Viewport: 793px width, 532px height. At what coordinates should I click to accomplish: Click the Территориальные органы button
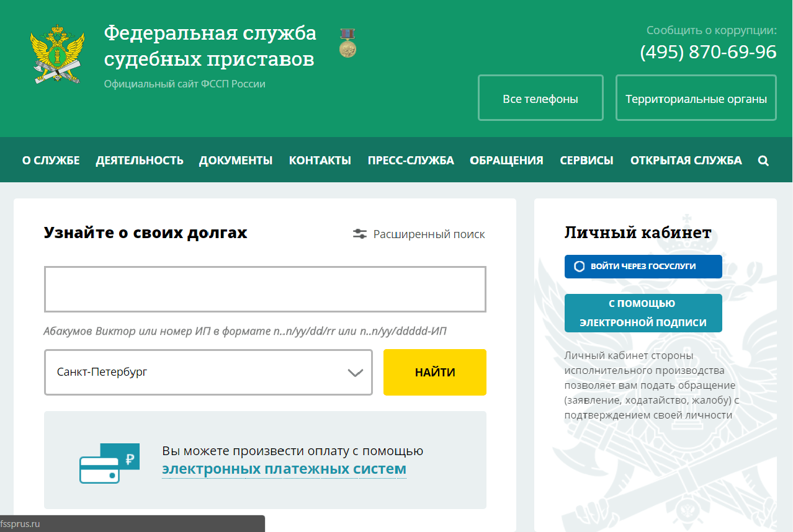696,98
